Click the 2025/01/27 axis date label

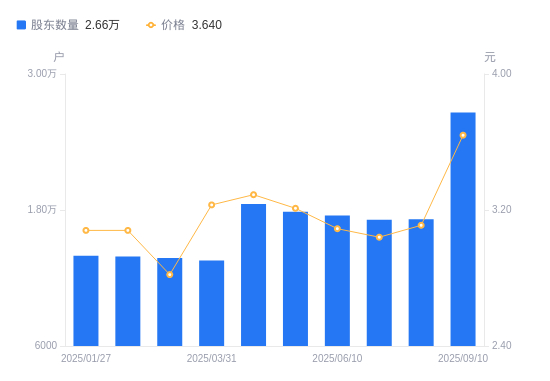click(86, 358)
